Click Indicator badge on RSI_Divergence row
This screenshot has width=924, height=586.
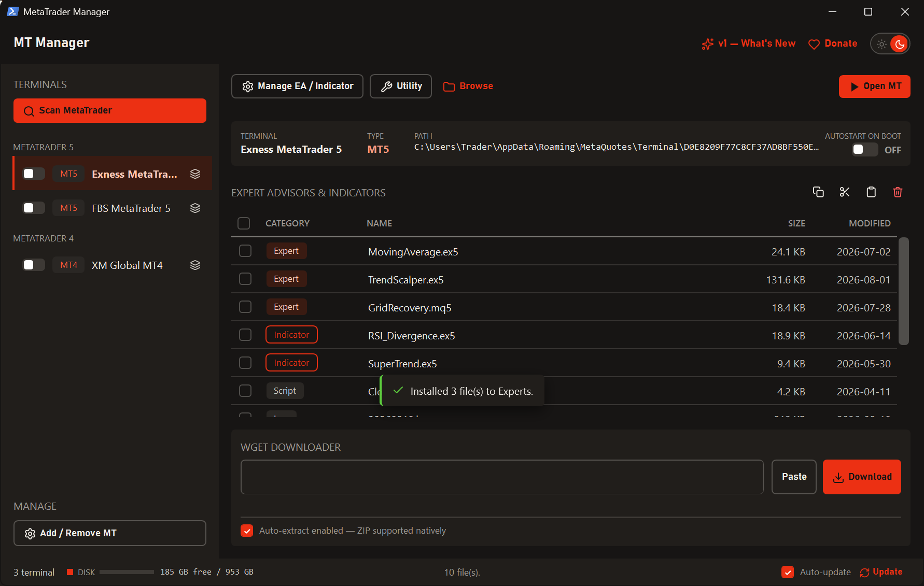[291, 335]
